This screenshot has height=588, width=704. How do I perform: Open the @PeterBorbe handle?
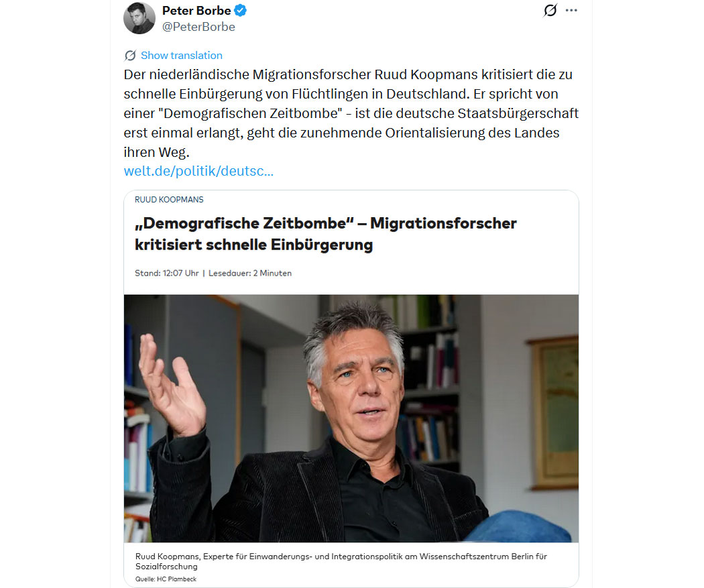[x=198, y=27]
